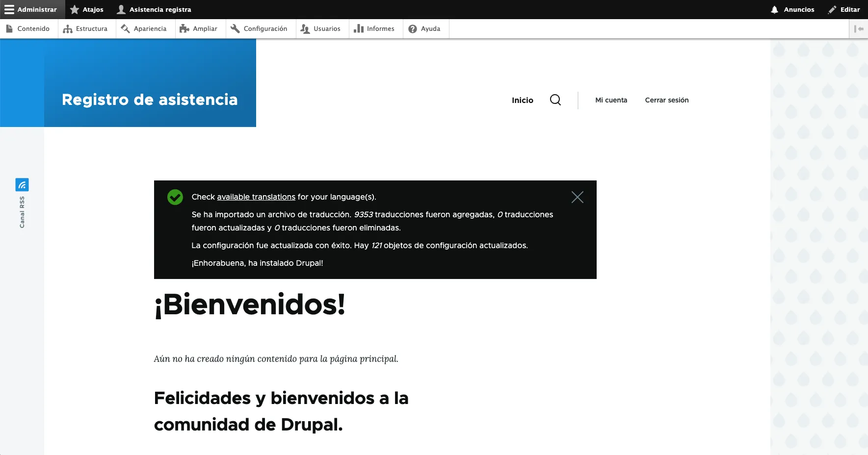Click the search magnifier icon
This screenshot has width=868, height=455.
click(555, 100)
